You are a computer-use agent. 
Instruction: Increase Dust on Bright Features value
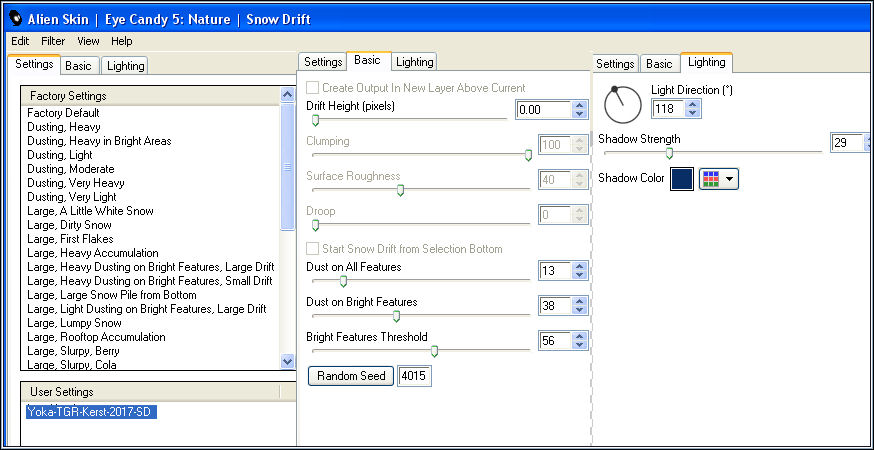tap(580, 301)
